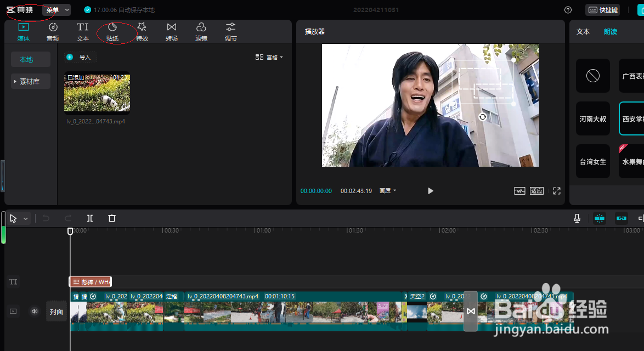The height and width of the screenshot is (351, 644).
Task: Open the 菜单 menu
Action: click(53, 9)
